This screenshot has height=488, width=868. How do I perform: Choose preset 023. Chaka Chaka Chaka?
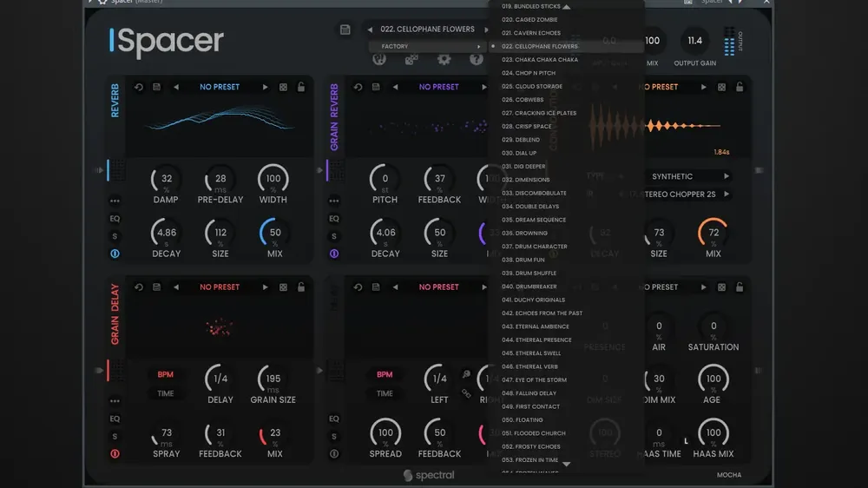[566, 60]
